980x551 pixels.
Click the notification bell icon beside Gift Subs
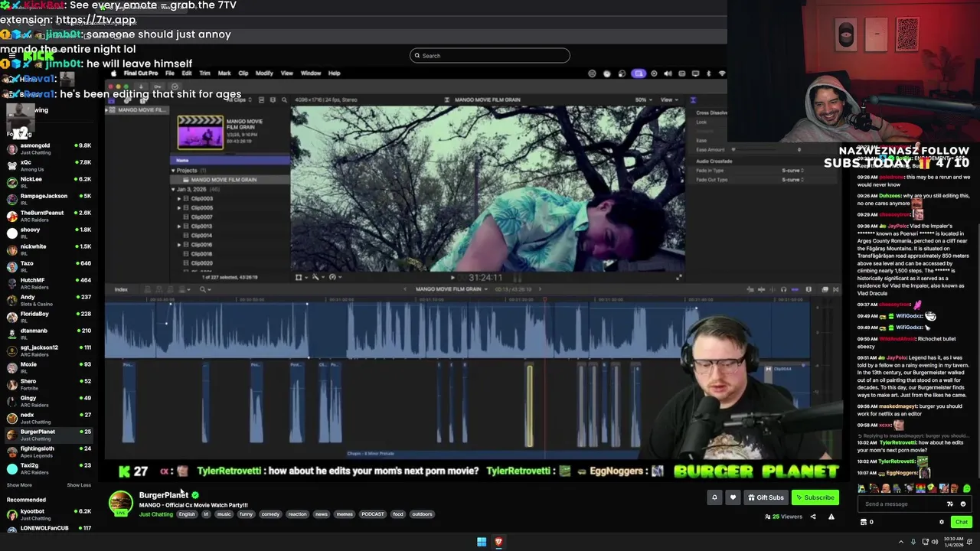point(714,497)
